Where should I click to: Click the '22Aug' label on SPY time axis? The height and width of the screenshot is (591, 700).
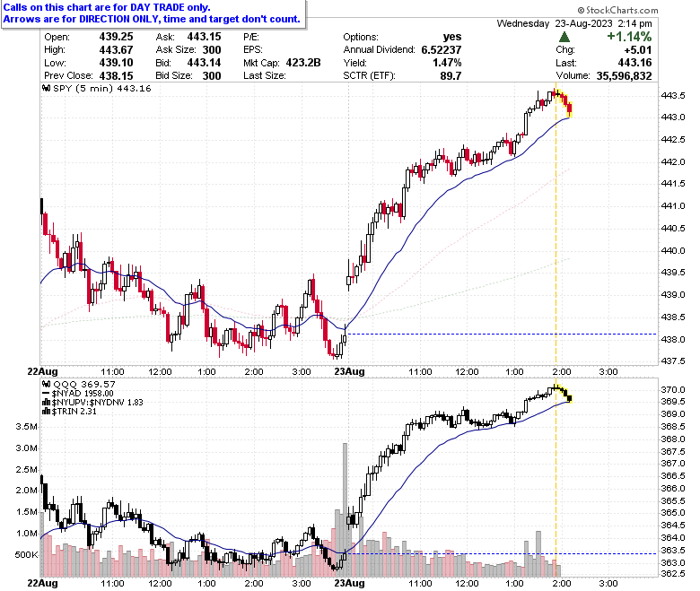(x=42, y=371)
